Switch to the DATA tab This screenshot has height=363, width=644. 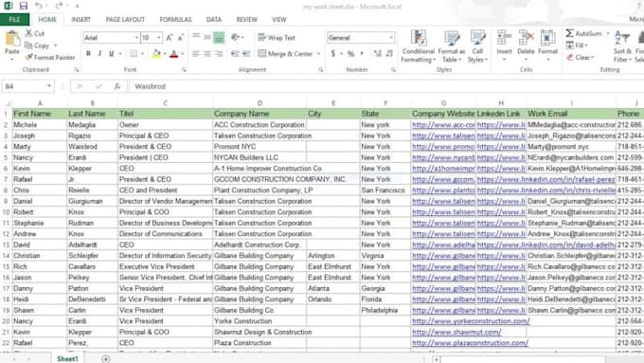click(214, 19)
